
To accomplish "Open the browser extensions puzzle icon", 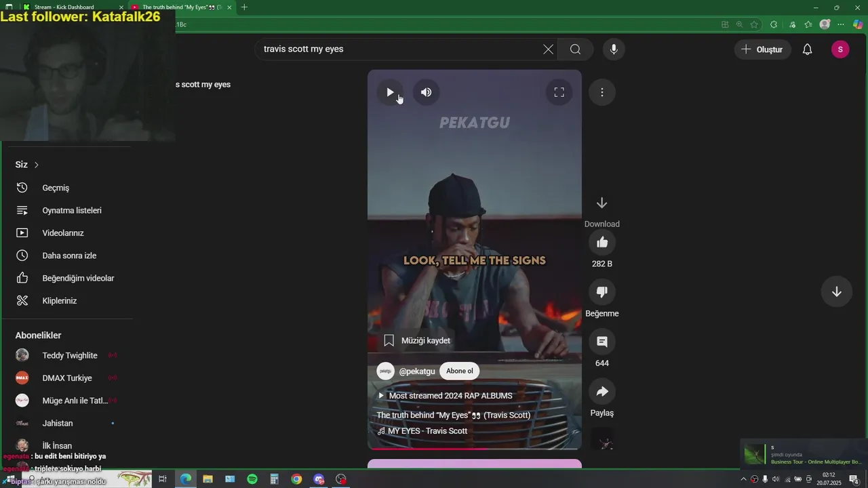I will (x=774, y=24).
